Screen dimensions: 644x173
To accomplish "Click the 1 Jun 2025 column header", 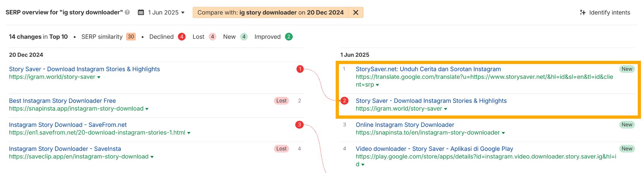I will [355, 55].
